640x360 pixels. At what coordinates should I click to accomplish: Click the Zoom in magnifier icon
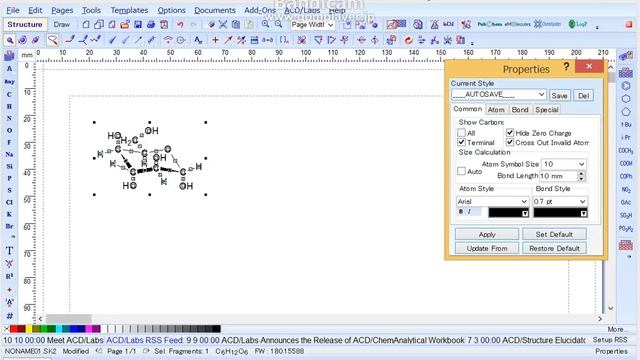[265, 24]
